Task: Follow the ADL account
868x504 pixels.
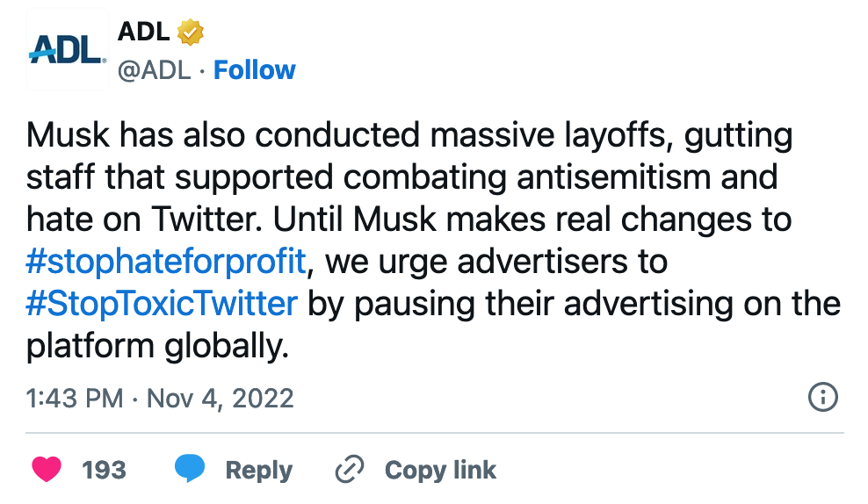Action: pos(255,70)
